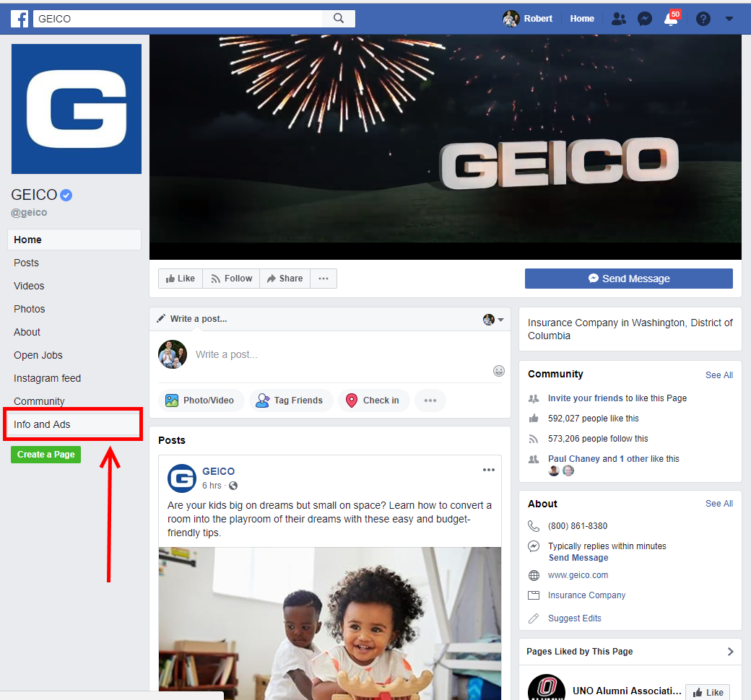Select Videos in the left sidebar
The image size is (751, 700).
tap(29, 286)
